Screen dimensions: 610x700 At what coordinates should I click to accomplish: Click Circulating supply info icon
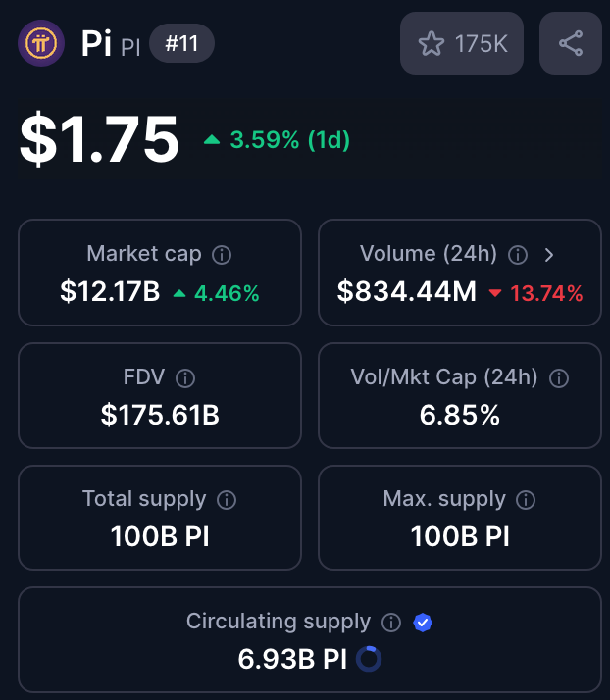tap(391, 623)
